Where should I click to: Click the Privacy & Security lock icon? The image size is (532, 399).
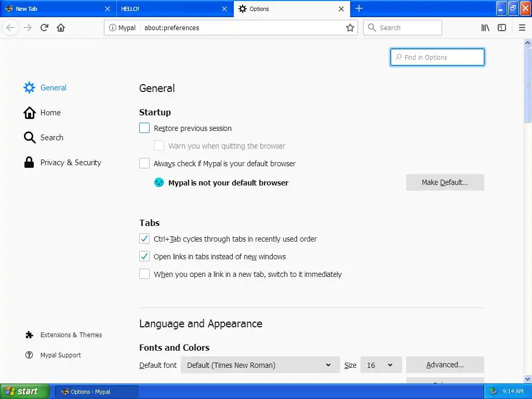click(x=29, y=163)
